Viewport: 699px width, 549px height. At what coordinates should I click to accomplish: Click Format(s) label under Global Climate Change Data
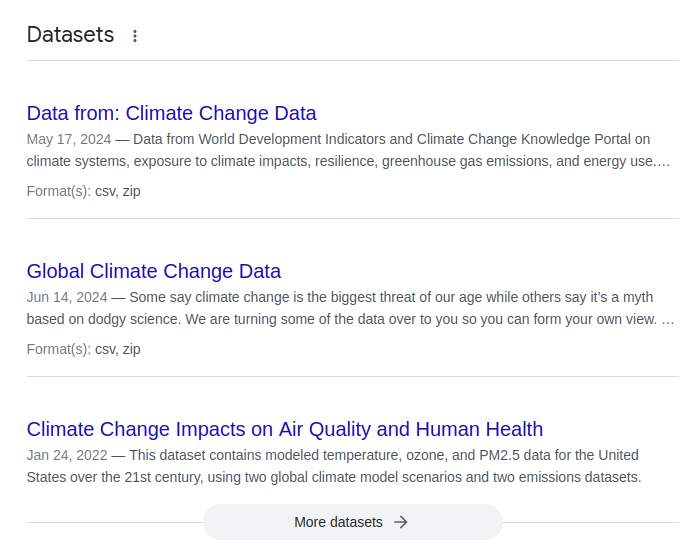58,349
